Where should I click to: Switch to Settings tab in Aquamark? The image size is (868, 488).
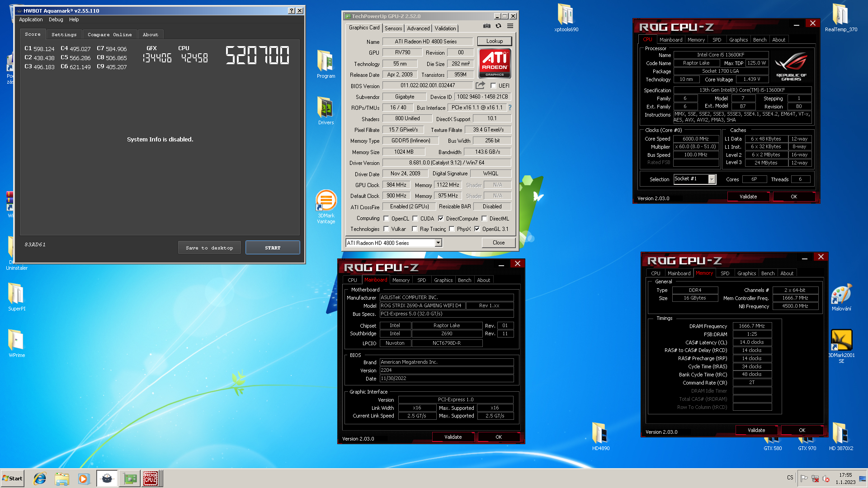tap(64, 34)
